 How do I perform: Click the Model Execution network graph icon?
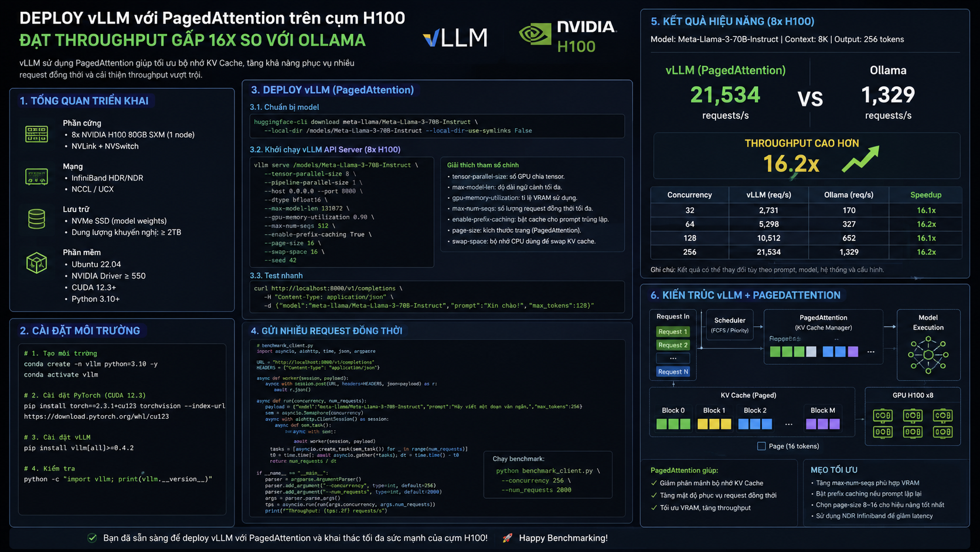(928, 355)
